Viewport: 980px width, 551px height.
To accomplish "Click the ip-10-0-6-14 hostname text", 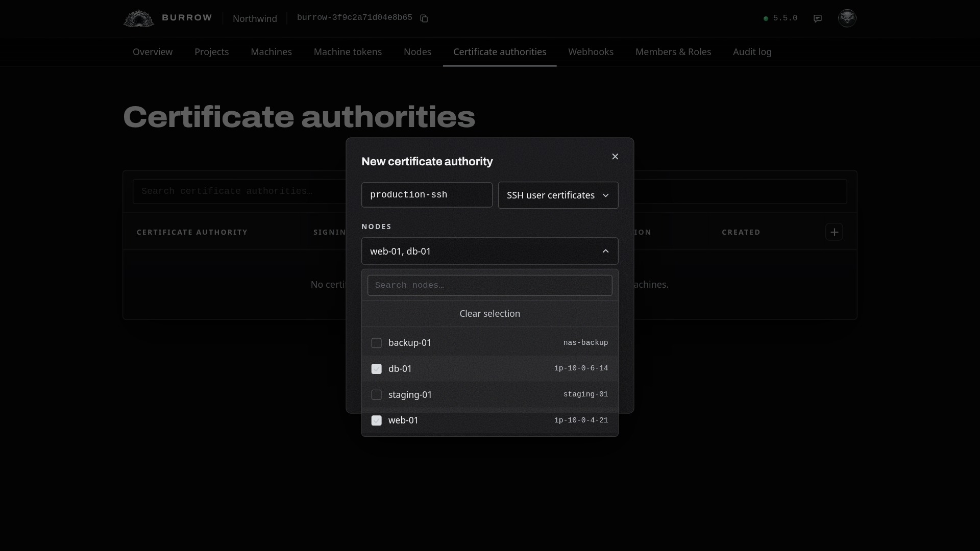I will pos(581,368).
